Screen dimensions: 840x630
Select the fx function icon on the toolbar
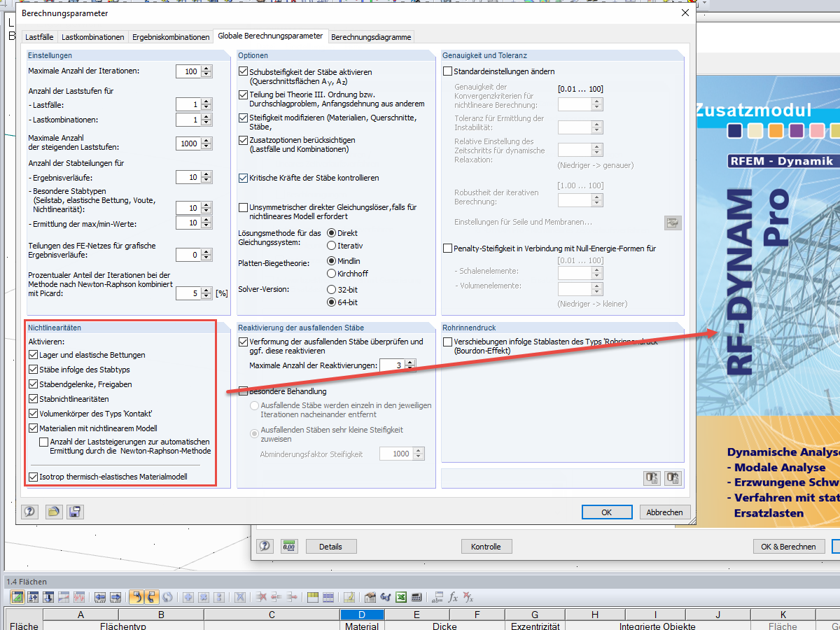point(452,597)
